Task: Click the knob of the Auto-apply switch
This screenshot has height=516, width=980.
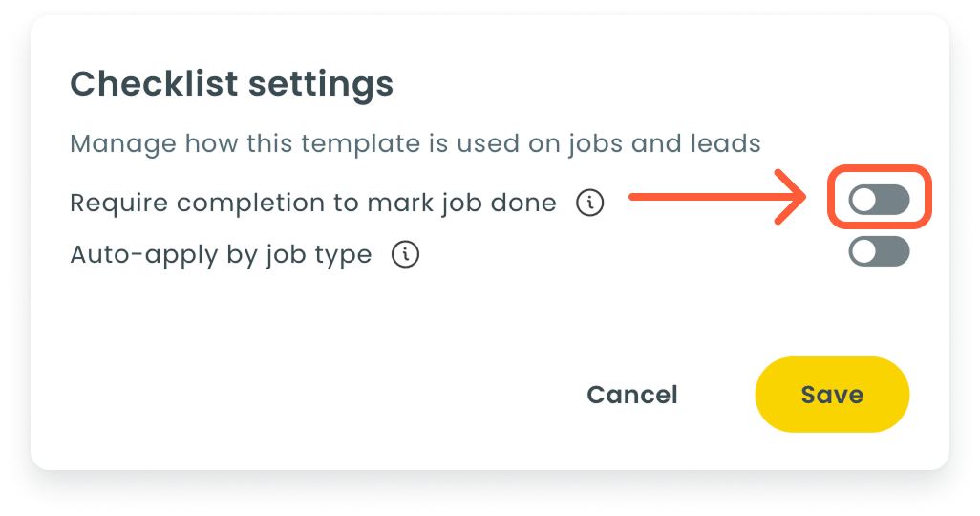Action: click(x=864, y=252)
